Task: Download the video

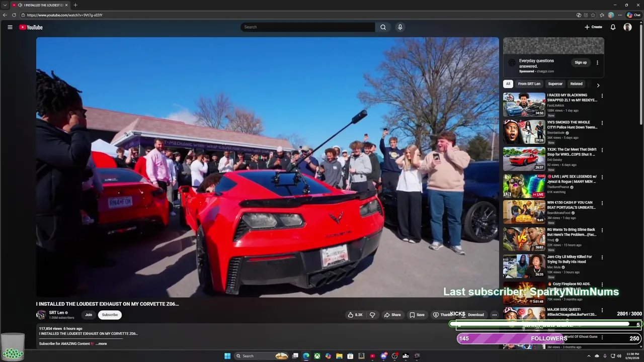Action: point(472,315)
